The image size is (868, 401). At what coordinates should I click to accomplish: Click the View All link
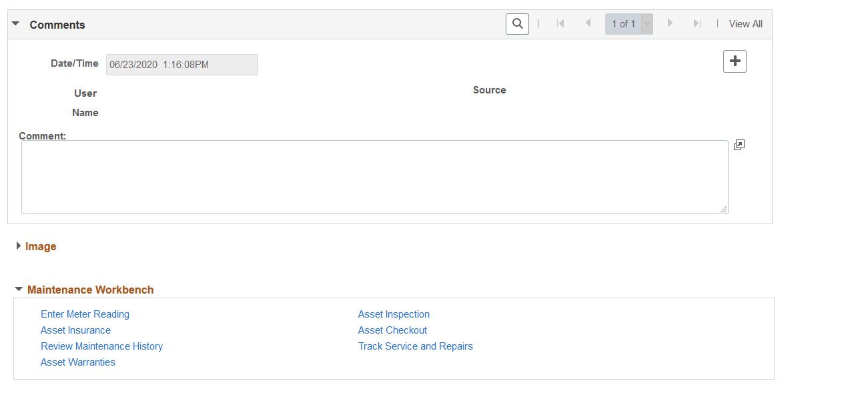745,23
